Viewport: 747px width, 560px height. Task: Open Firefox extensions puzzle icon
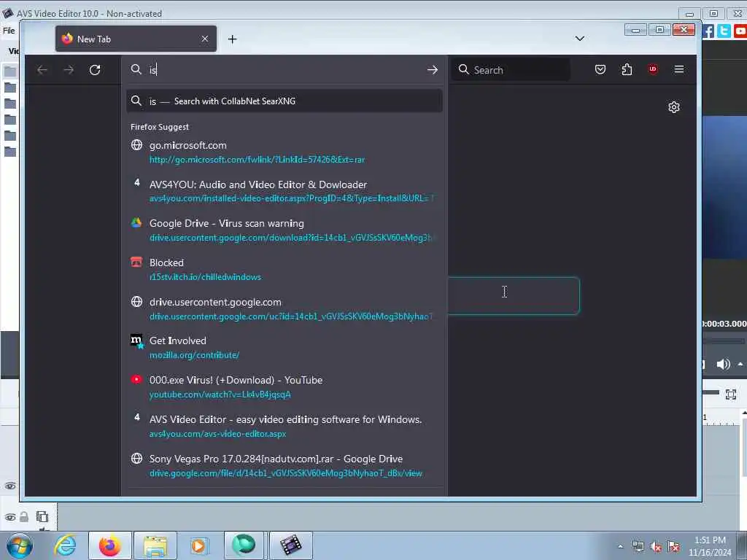coord(627,69)
